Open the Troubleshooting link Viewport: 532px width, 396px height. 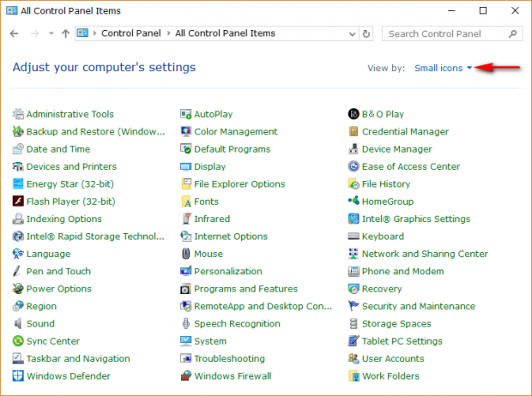(x=230, y=358)
